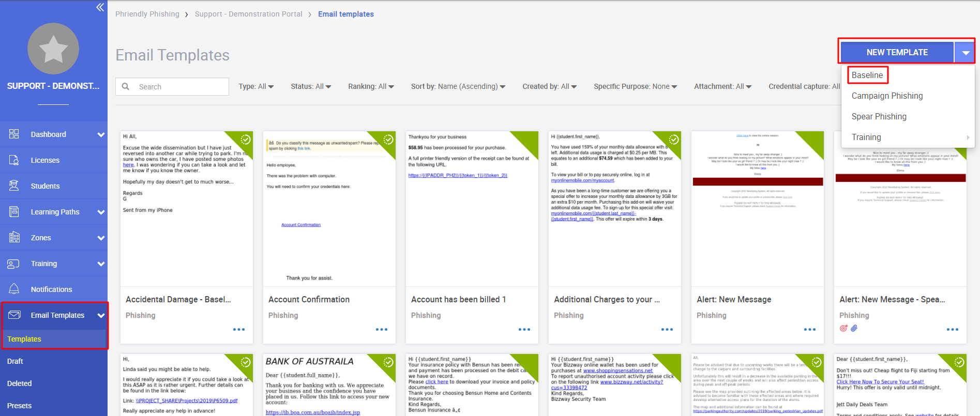
Task: Open the Created by: All dropdown
Action: point(549,86)
